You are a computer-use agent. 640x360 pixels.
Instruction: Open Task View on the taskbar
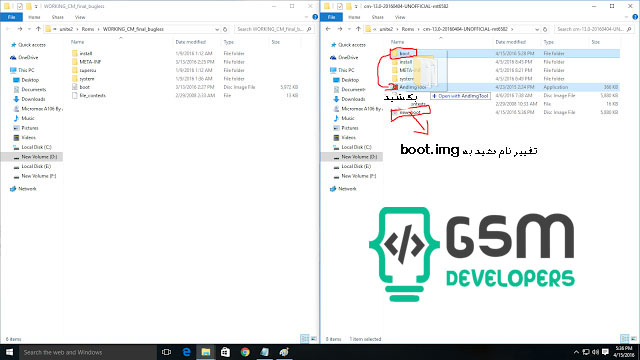(x=166, y=352)
